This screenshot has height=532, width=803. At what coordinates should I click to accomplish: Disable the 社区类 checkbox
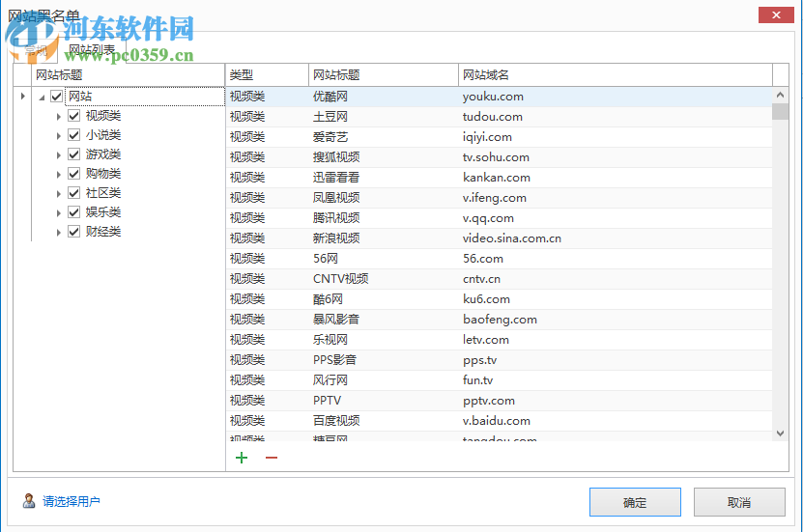[73, 193]
